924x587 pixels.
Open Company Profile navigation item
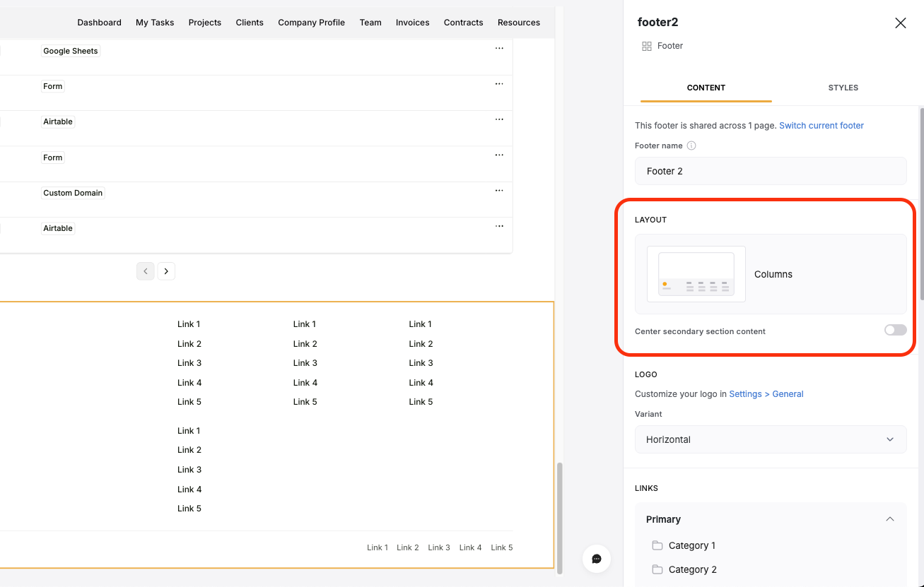(312, 23)
